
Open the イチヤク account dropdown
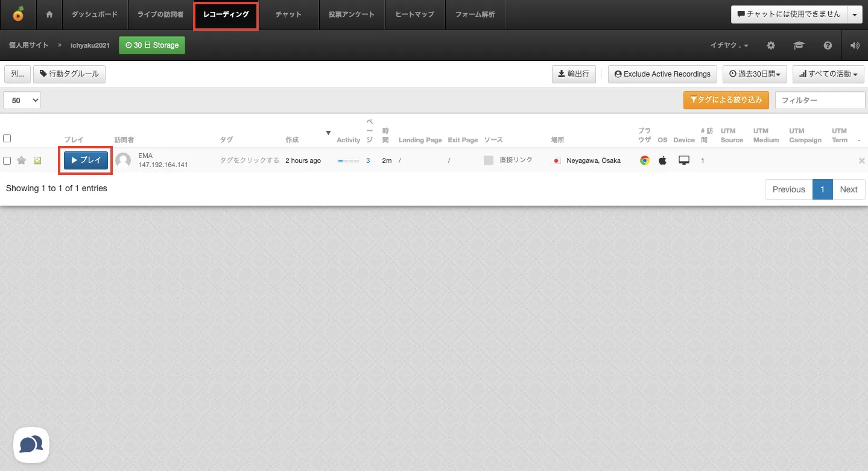pos(729,45)
